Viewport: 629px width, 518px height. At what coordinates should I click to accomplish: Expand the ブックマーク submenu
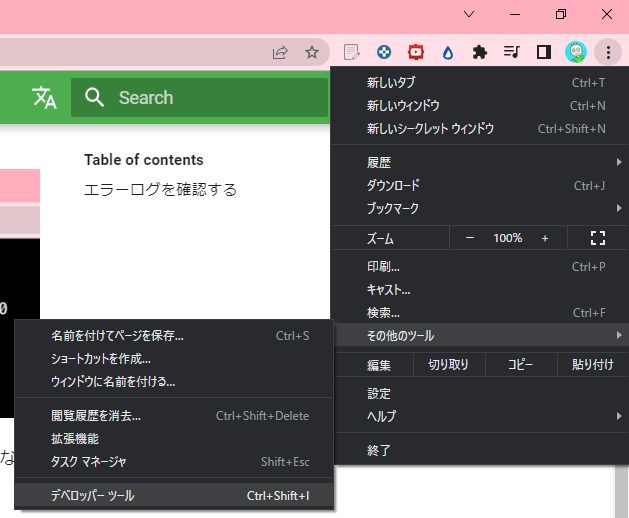pyautogui.click(x=480, y=208)
